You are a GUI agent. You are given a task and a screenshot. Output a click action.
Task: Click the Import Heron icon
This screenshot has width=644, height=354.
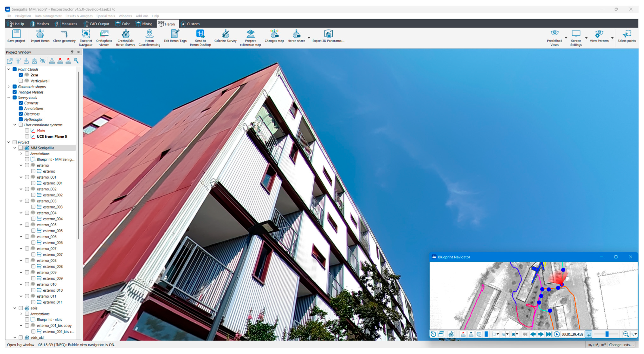click(x=40, y=34)
